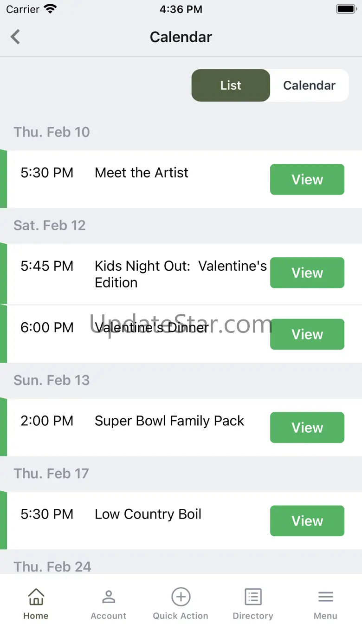362x644 pixels.
Task: Tap the Sat. Feb 12 date header
Action: pos(50,226)
